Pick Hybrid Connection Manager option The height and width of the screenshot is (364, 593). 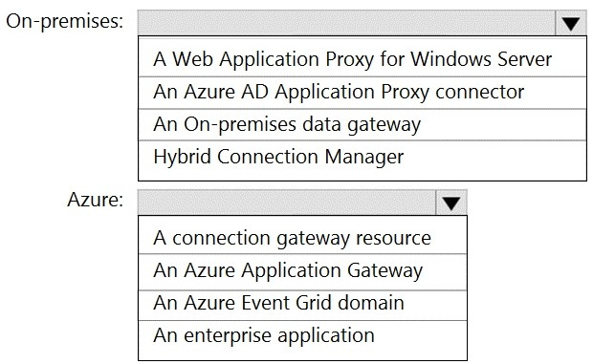coord(362,157)
